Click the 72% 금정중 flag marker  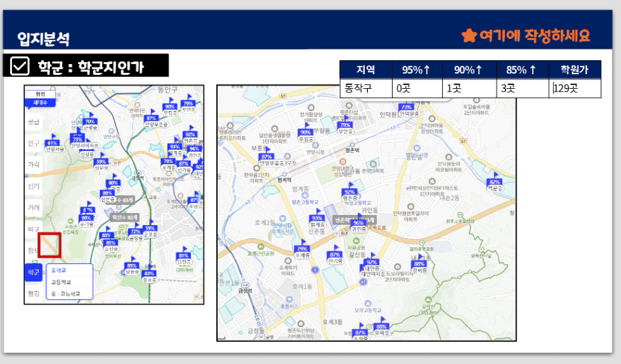(136, 232)
